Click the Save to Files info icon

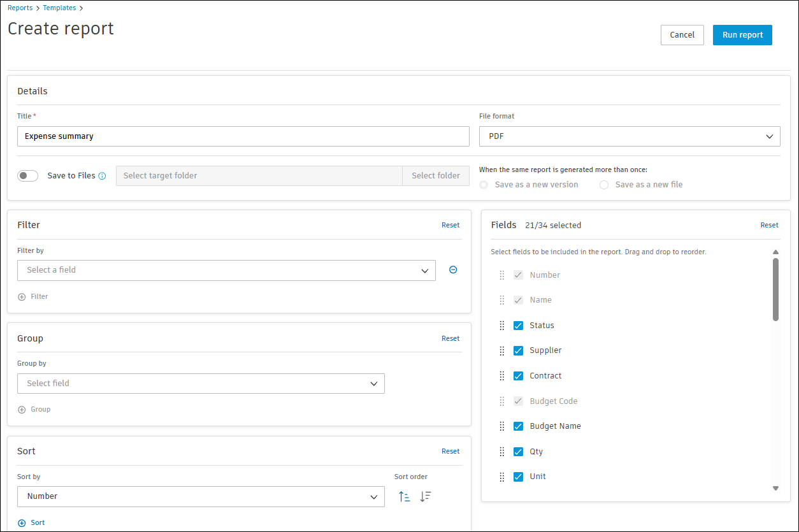(102, 176)
